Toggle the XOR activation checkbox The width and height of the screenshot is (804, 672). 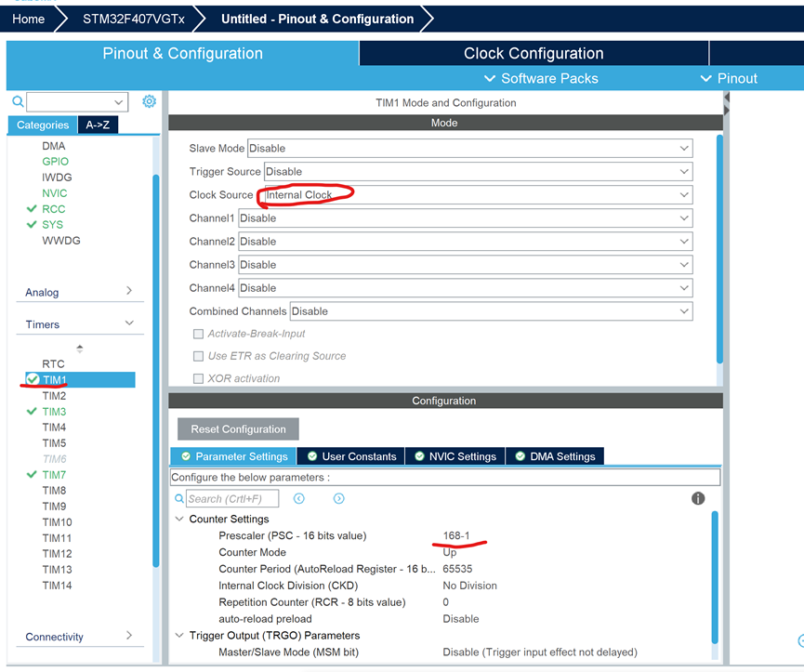tap(198, 378)
